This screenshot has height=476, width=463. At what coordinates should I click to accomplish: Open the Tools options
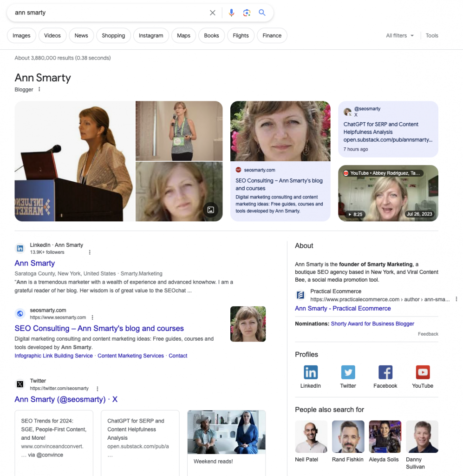pos(432,35)
